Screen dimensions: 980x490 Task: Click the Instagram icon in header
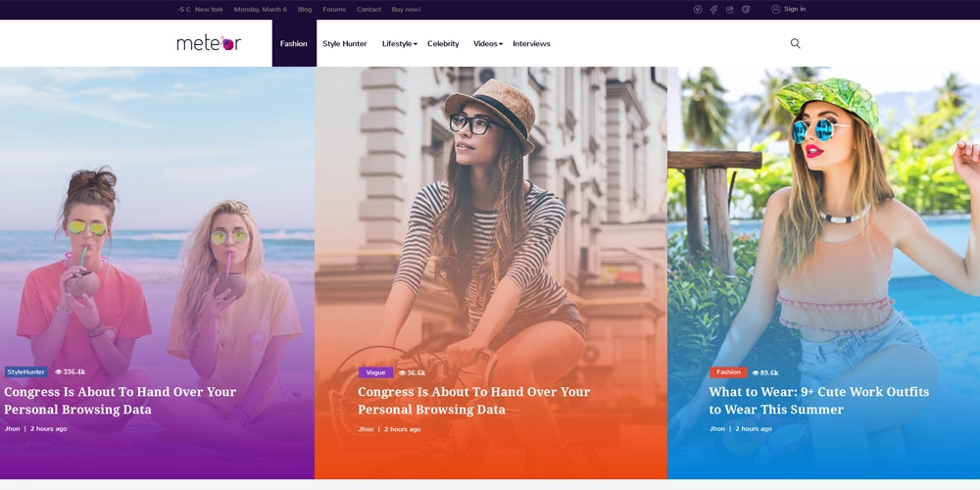[729, 10]
